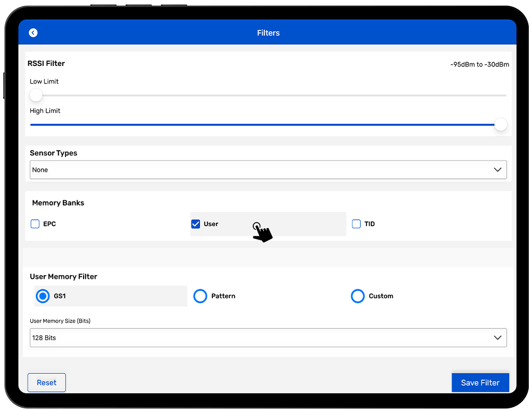Uncheck the User memory bank checkbox
Screen dimensions: 532x412
[195, 224]
